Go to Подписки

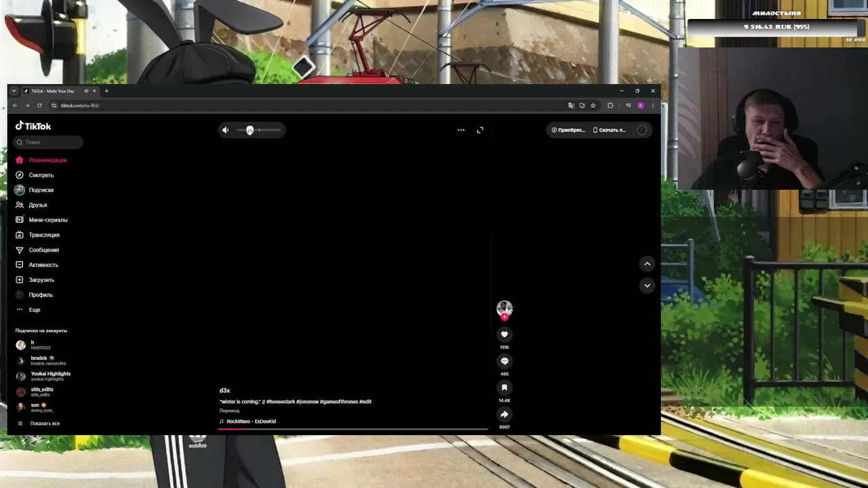pos(35,190)
